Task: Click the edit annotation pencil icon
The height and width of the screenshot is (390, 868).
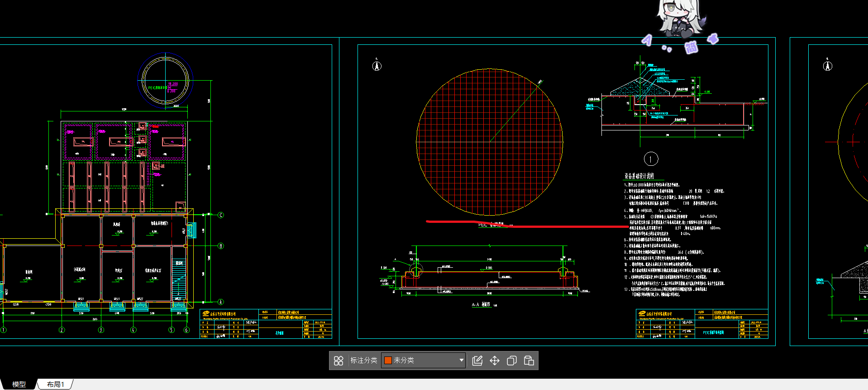Action: [477, 361]
